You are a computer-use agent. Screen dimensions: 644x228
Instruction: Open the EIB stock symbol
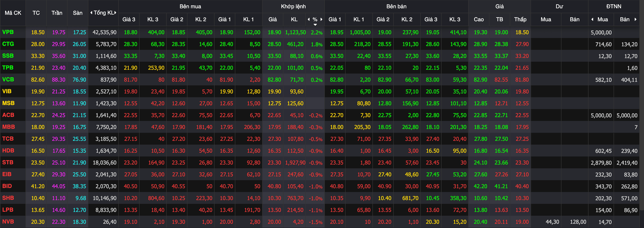pyautogui.click(x=7, y=174)
